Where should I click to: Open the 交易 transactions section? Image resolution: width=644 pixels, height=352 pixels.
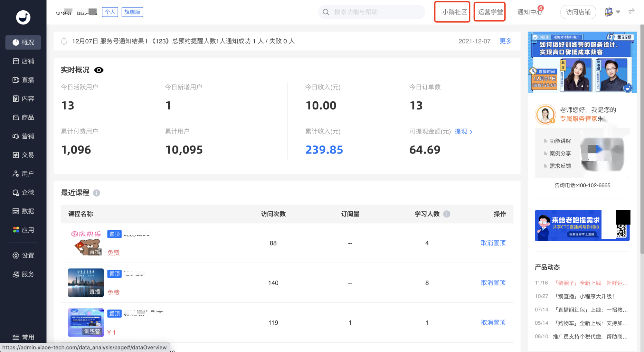(23, 155)
